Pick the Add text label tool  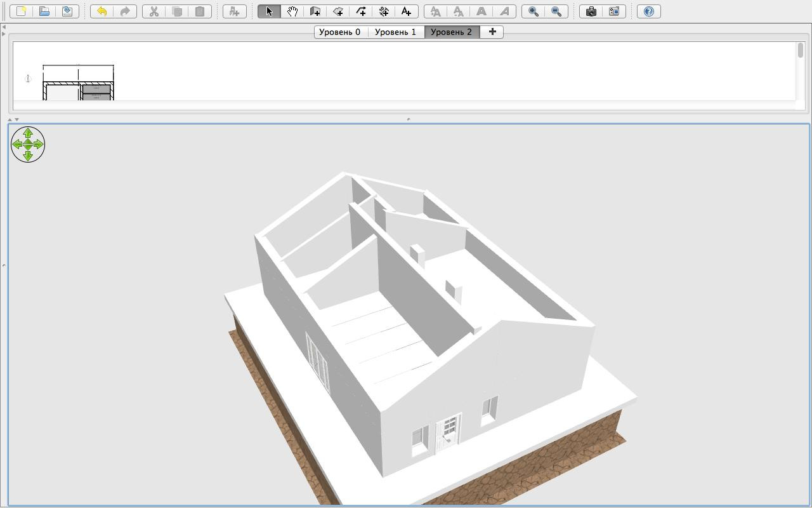pos(407,11)
